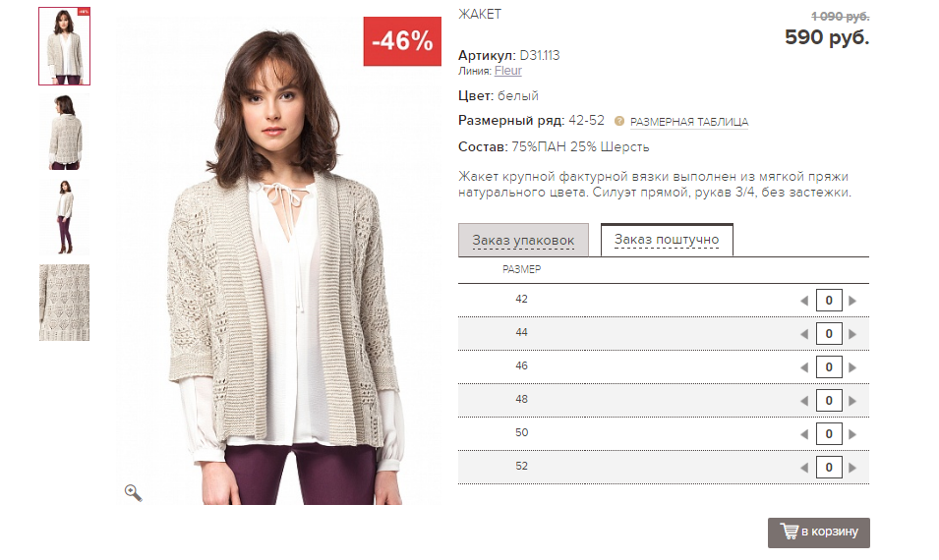This screenshot has height=560, width=939.
Task: Click the magnifier zoom icon on photo
Action: click(133, 493)
